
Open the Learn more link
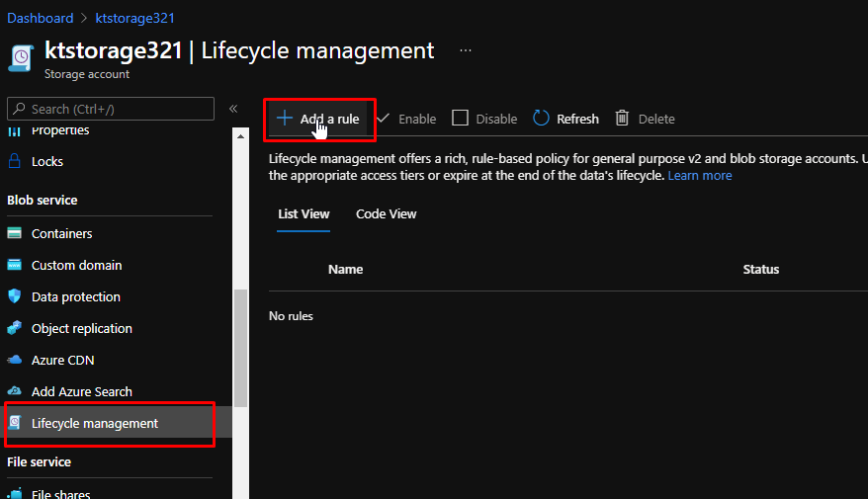click(700, 175)
